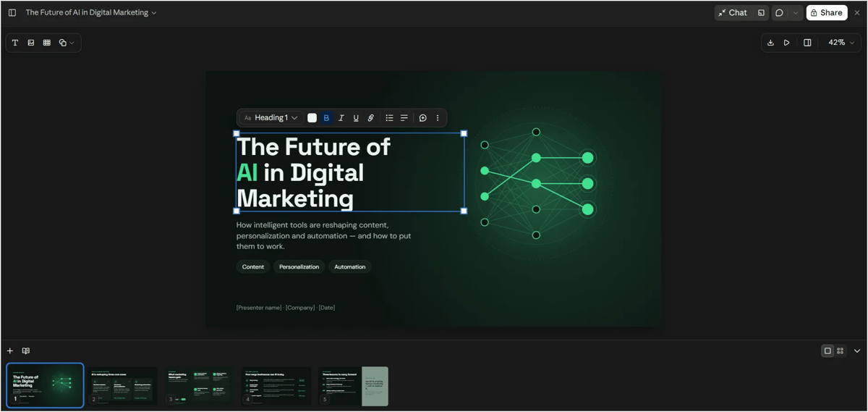This screenshot has height=412, width=868.
Task: Add a new slide with plus icon
Action: (10, 351)
